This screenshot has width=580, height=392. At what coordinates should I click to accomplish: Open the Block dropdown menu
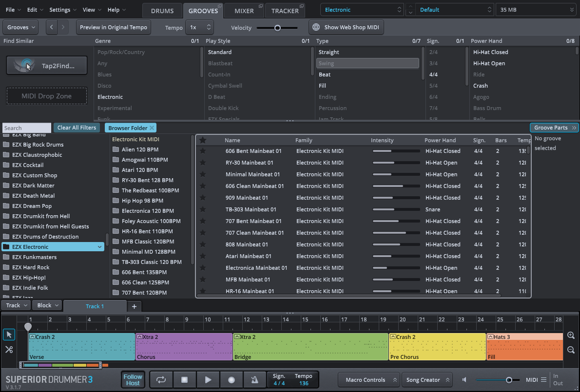[47, 305]
